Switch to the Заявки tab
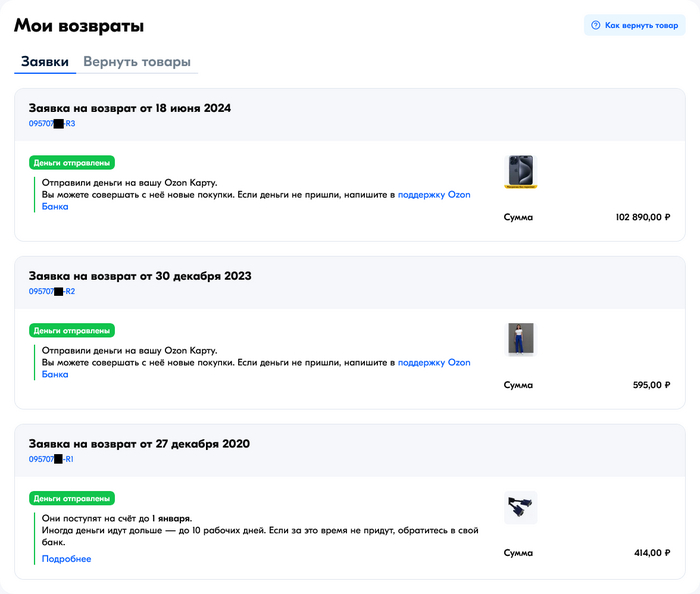 pos(45,62)
